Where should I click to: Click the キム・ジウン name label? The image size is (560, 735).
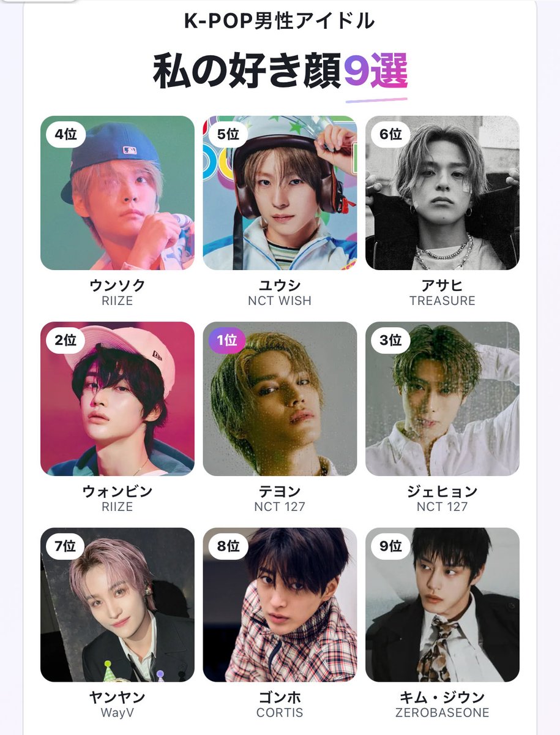click(x=442, y=697)
